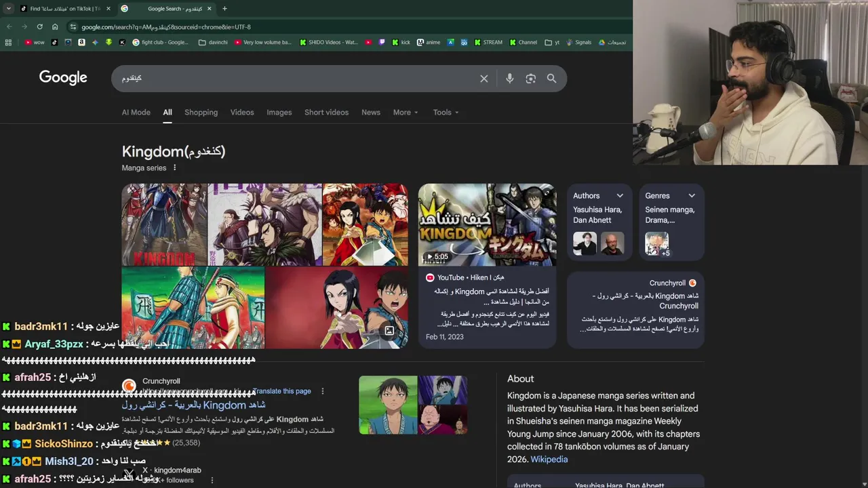Image resolution: width=868 pixels, height=488 pixels.
Task: Switch to the 'News' tab
Action: [371, 113]
